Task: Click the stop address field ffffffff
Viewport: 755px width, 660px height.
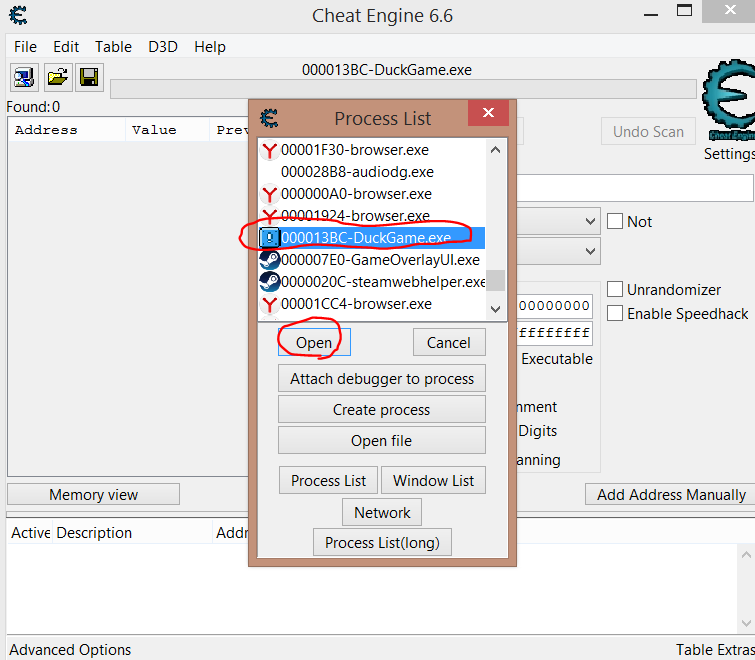Action: coord(555,333)
